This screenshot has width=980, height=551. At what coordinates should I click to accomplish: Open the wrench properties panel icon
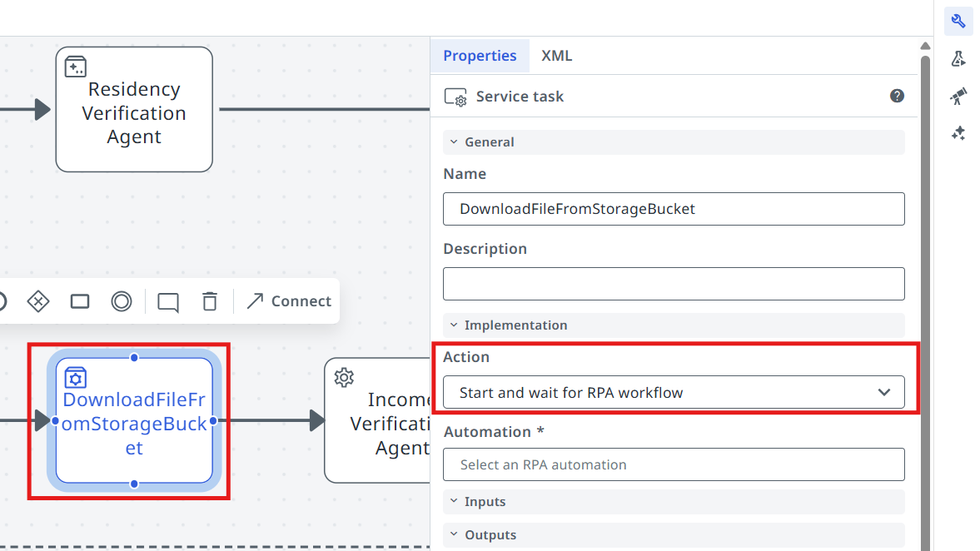[x=958, y=22]
